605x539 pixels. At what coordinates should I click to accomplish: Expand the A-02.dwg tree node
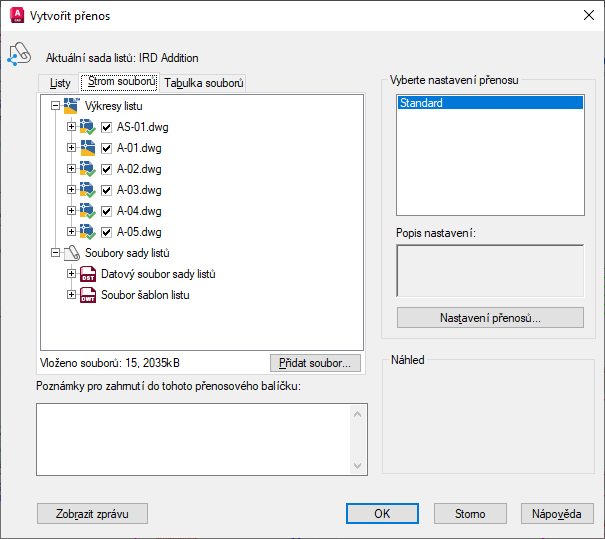pyautogui.click(x=71, y=168)
